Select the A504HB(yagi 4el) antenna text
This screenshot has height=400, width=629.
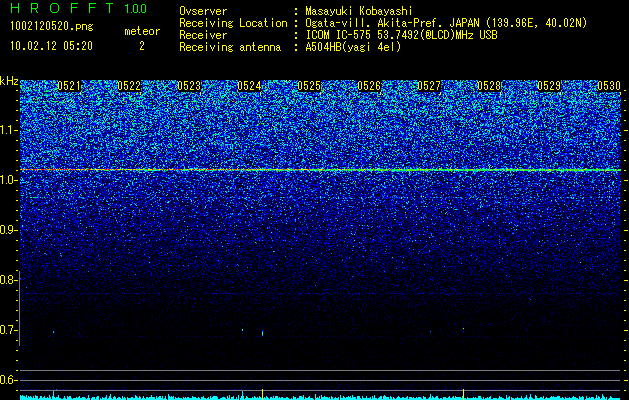pos(353,47)
